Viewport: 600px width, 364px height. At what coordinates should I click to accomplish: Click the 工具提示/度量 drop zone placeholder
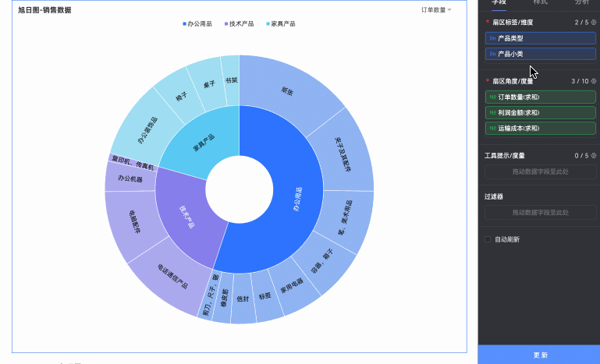pos(540,171)
